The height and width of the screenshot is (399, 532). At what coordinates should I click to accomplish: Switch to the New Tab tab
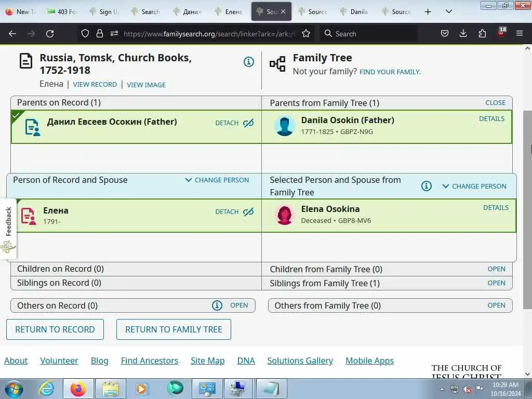21,11
